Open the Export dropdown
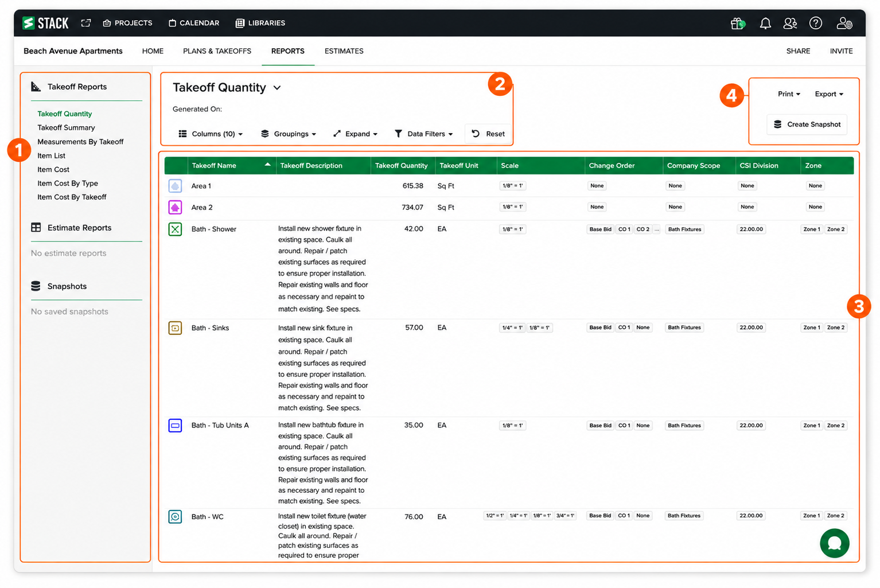The image size is (880, 588). (x=829, y=94)
